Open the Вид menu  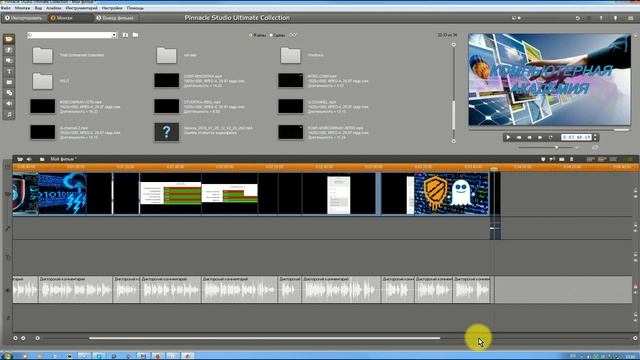pyautogui.click(x=38, y=8)
